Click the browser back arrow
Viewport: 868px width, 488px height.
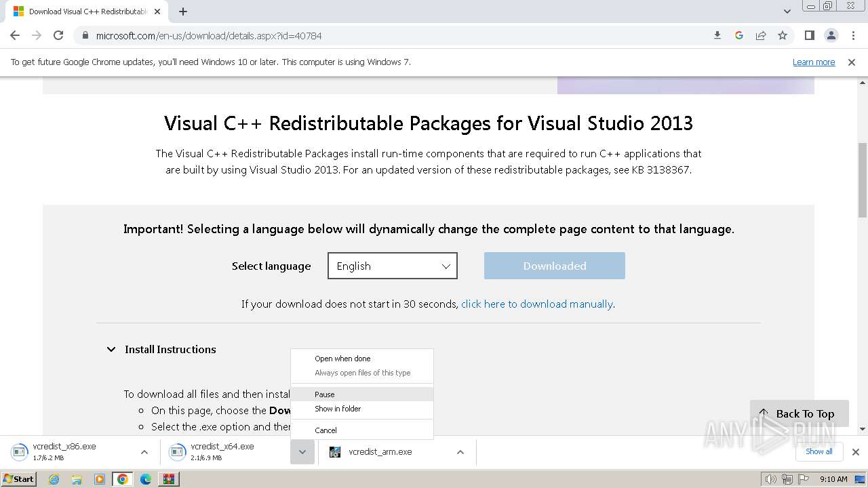pyautogui.click(x=15, y=35)
